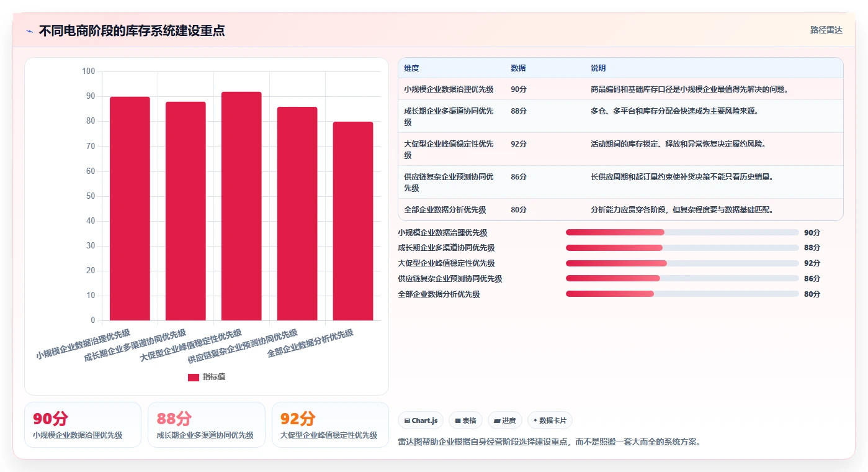The image size is (868, 472).
Task: Click the 表格 tag chip
Action: coord(465,420)
